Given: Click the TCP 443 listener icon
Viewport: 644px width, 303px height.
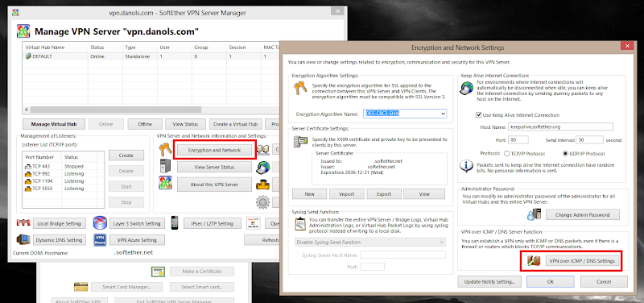Looking at the screenshot, I should [x=28, y=167].
